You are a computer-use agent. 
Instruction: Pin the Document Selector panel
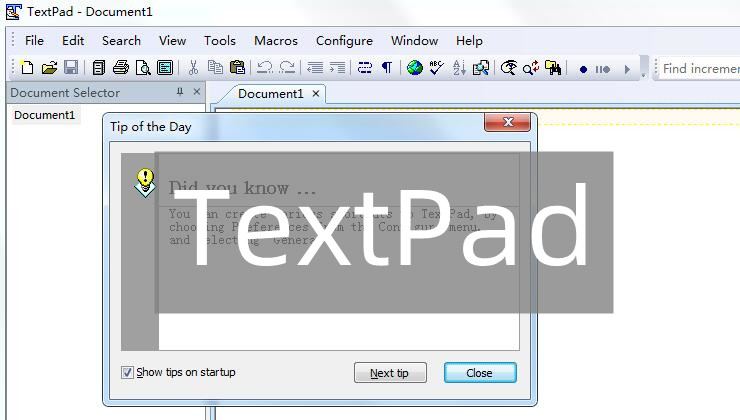coord(180,92)
